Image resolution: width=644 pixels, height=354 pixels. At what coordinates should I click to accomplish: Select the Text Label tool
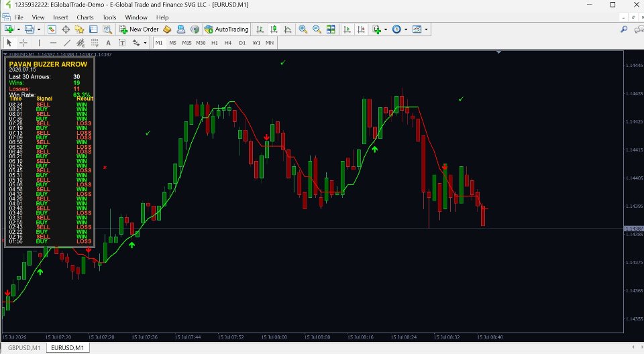122,43
